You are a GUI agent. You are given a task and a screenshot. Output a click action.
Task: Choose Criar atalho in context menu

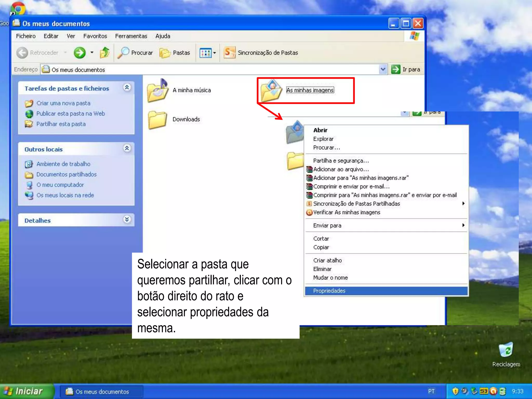(386, 260)
